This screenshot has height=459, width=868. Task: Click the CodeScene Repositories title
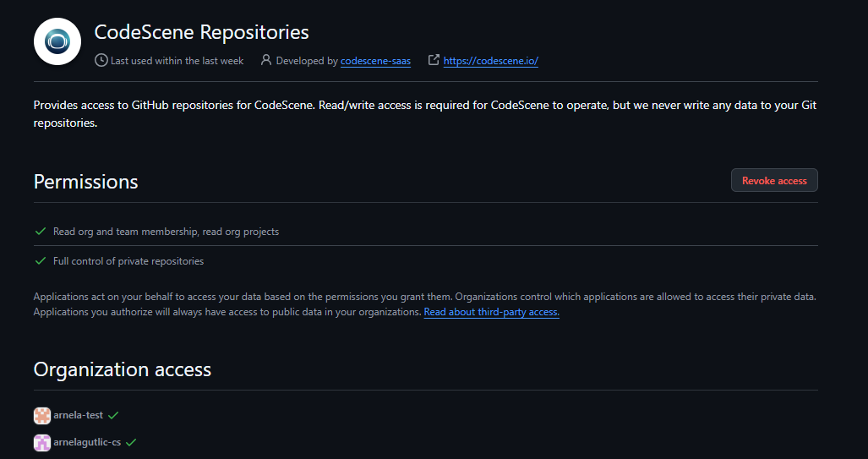tap(201, 32)
